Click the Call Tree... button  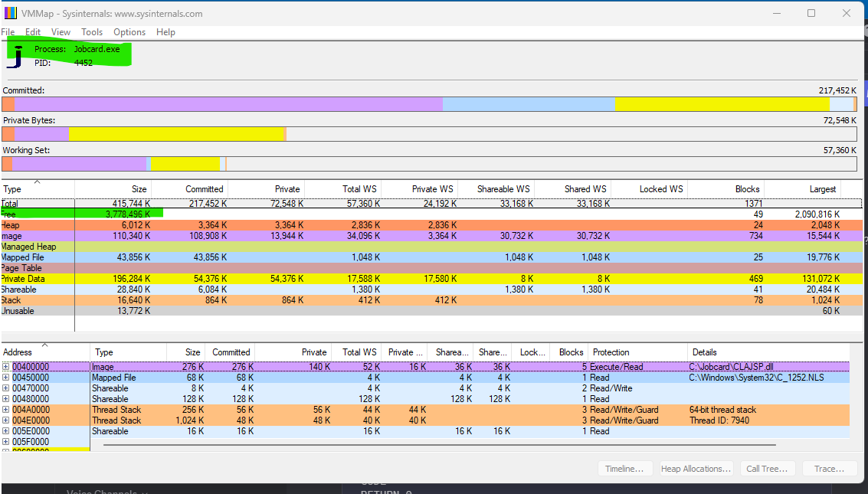click(x=767, y=469)
